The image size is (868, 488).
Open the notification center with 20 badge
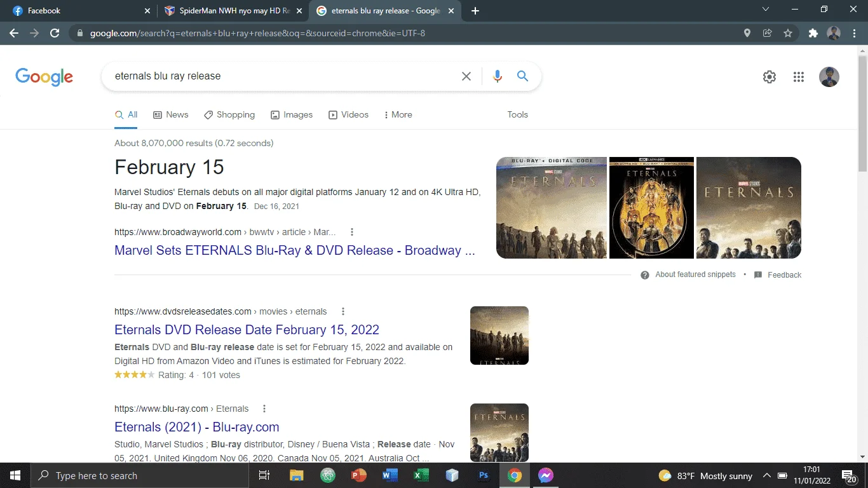point(848,475)
